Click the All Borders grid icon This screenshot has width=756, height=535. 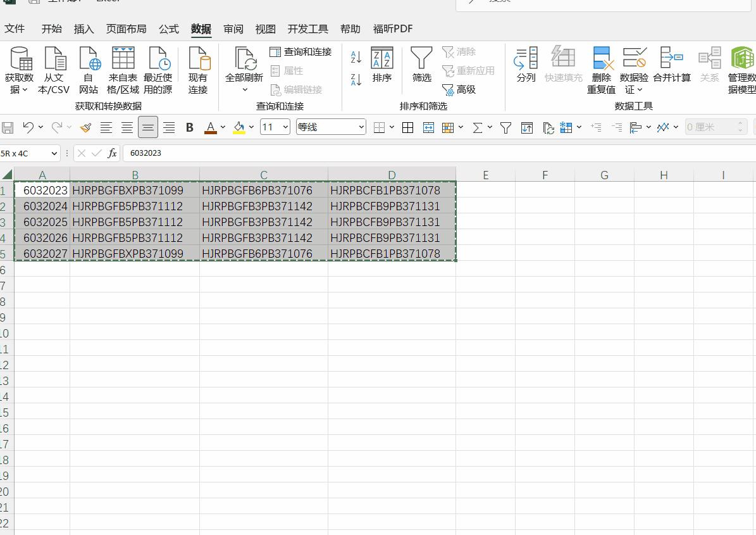pos(408,128)
